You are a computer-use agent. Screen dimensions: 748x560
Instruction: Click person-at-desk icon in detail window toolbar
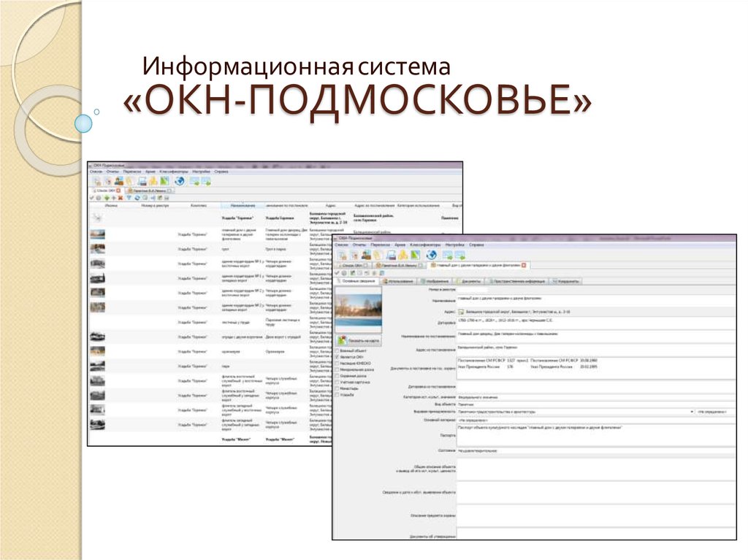(x=367, y=256)
